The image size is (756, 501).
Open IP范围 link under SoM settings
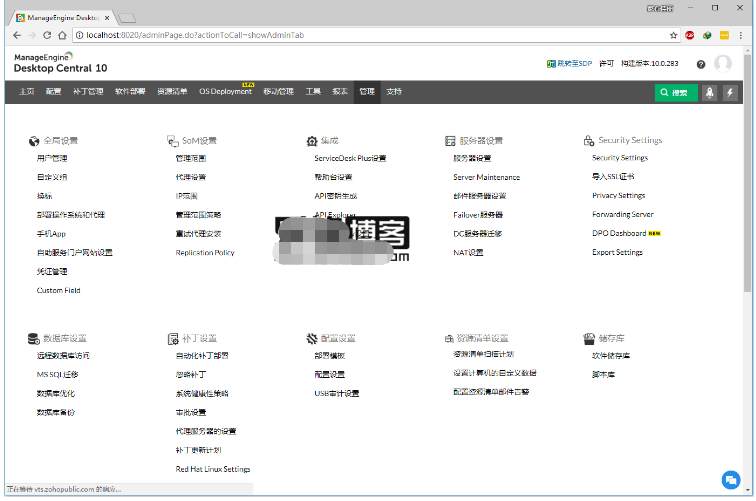(x=187, y=196)
